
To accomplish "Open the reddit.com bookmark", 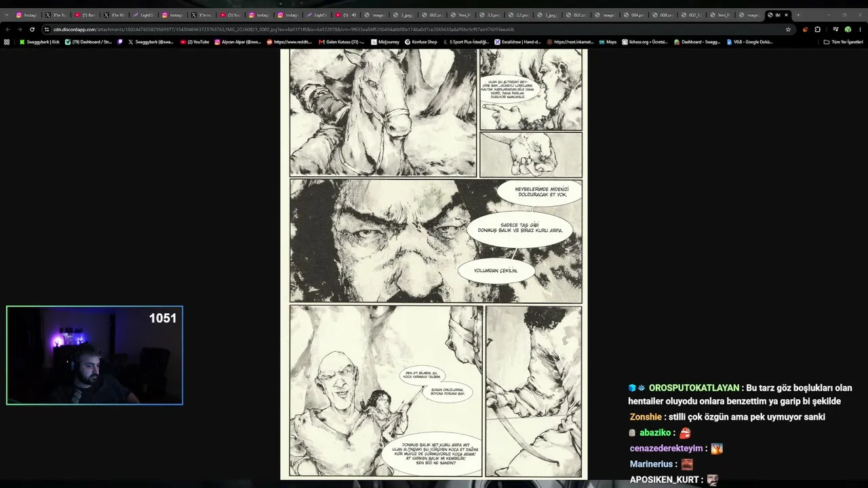I will click(290, 42).
